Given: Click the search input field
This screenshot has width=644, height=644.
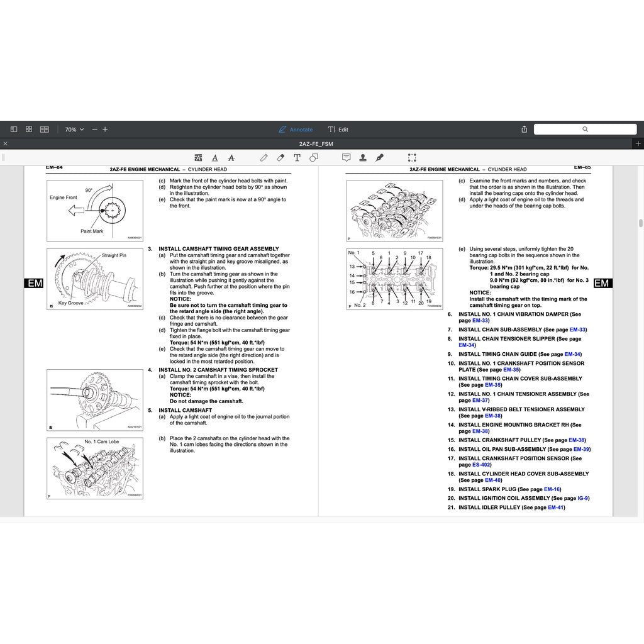Looking at the screenshot, I should coord(585,129).
